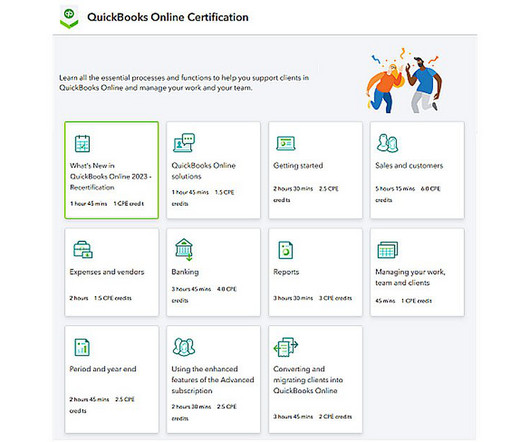Click the Getting started '2 hours 30 mins' text
The height and width of the screenshot is (442, 530).
[x=293, y=189]
